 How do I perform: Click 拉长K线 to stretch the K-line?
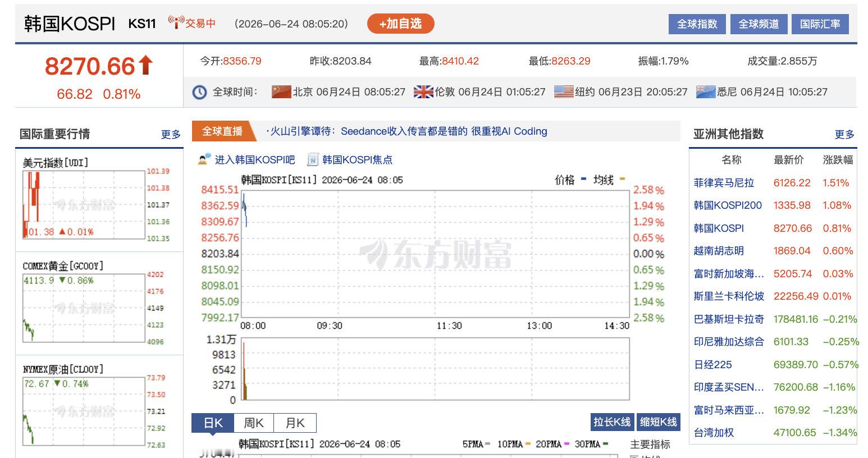(612, 422)
